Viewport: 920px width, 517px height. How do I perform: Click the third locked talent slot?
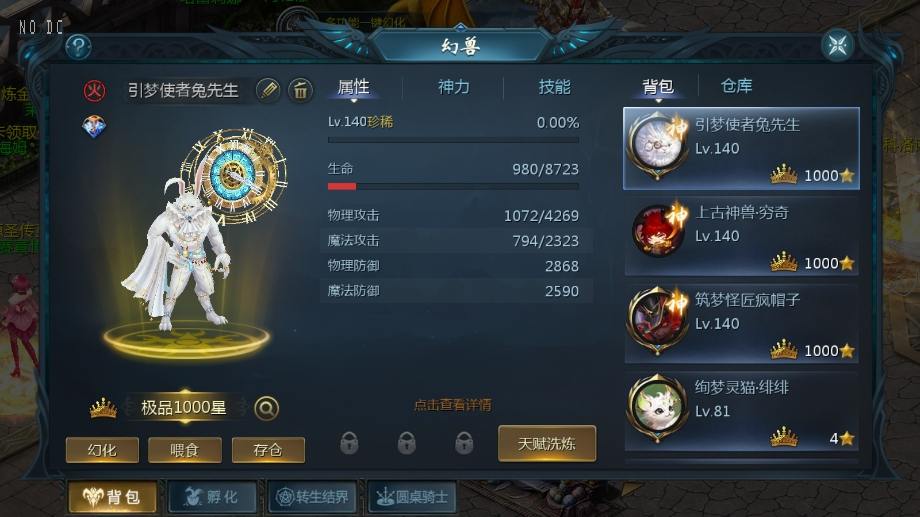(464, 443)
